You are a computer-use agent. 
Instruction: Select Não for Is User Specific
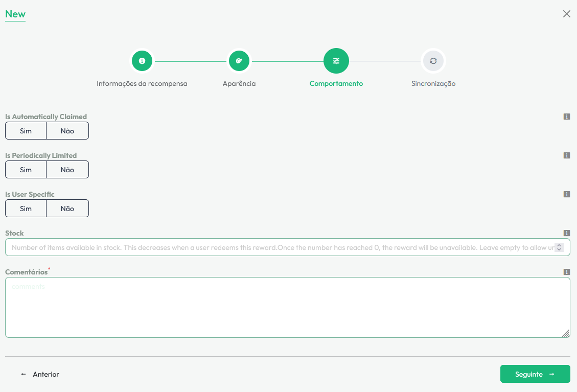tap(67, 209)
